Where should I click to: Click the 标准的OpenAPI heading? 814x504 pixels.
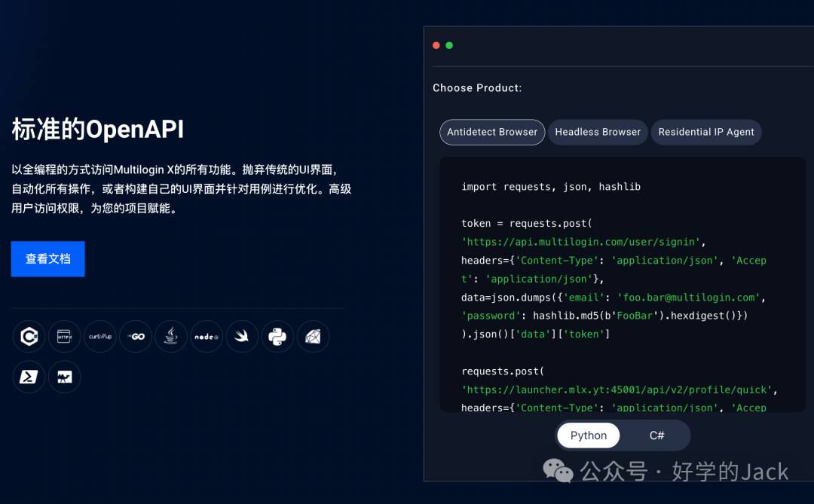97,130
